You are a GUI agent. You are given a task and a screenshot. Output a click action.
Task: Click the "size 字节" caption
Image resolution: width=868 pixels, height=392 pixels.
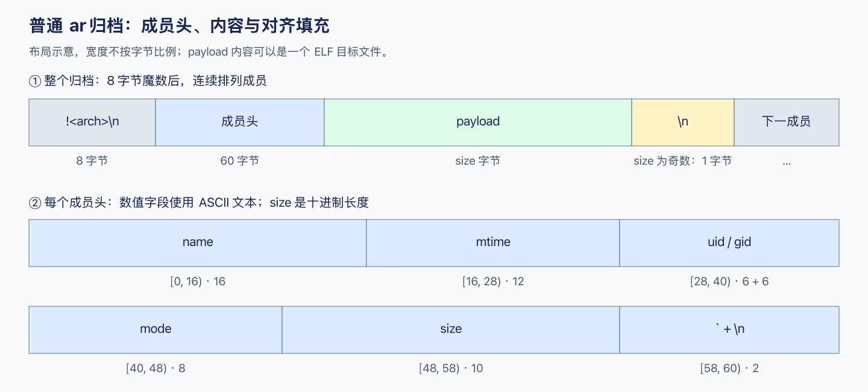(x=478, y=161)
